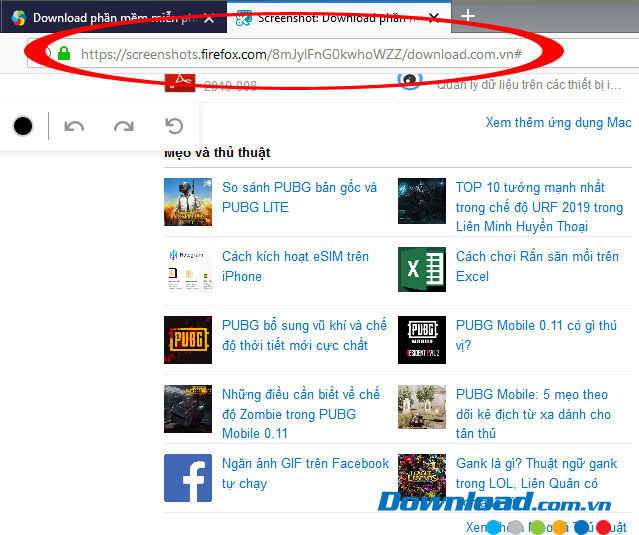Open Cách kích hoạt eSIM trên iPhone
Viewport: 639px width, 535px height.
pyautogui.click(x=295, y=266)
